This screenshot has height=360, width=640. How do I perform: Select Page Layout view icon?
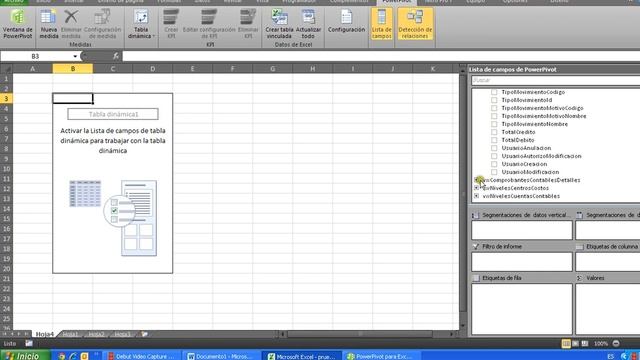[575, 344]
